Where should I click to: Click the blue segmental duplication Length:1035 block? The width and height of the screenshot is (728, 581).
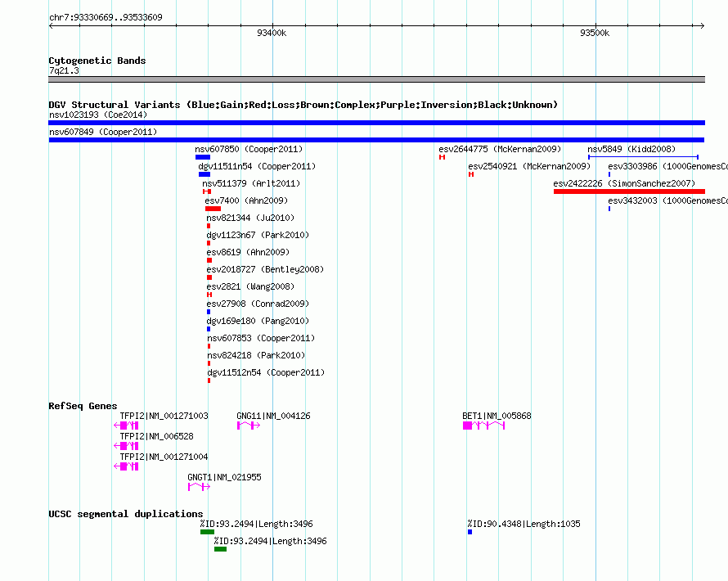coord(470,532)
